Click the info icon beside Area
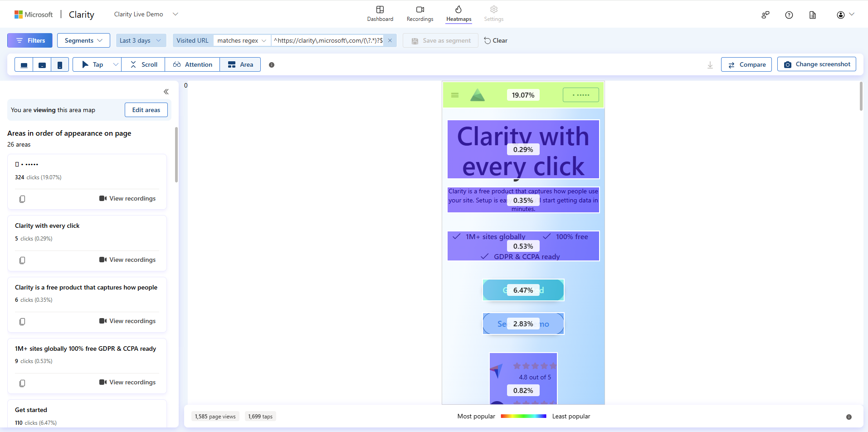868x432 pixels. tap(272, 65)
